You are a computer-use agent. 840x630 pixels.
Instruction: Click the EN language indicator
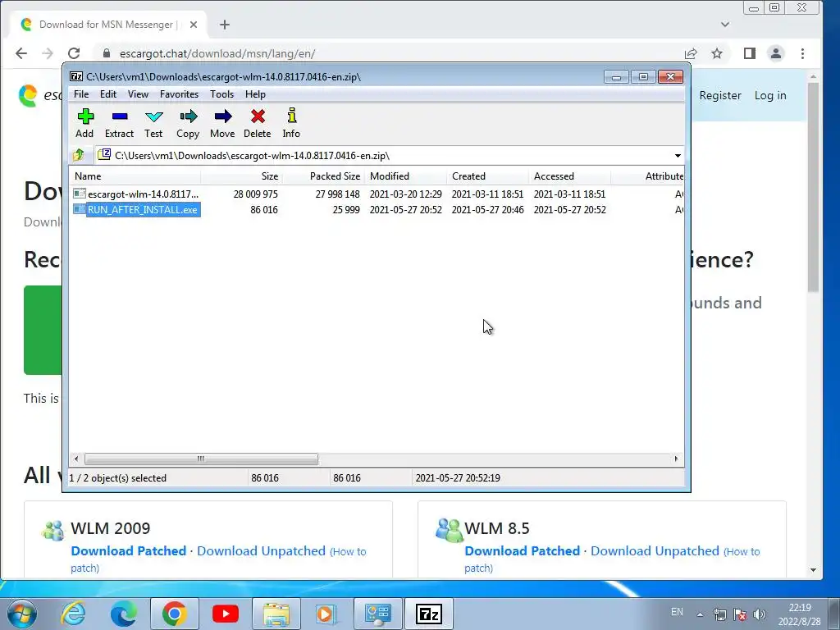tap(677, 612)
